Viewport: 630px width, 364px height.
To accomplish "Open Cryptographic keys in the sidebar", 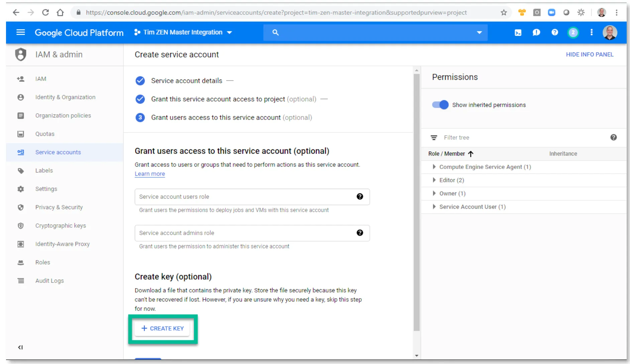I will click(65, 226).
